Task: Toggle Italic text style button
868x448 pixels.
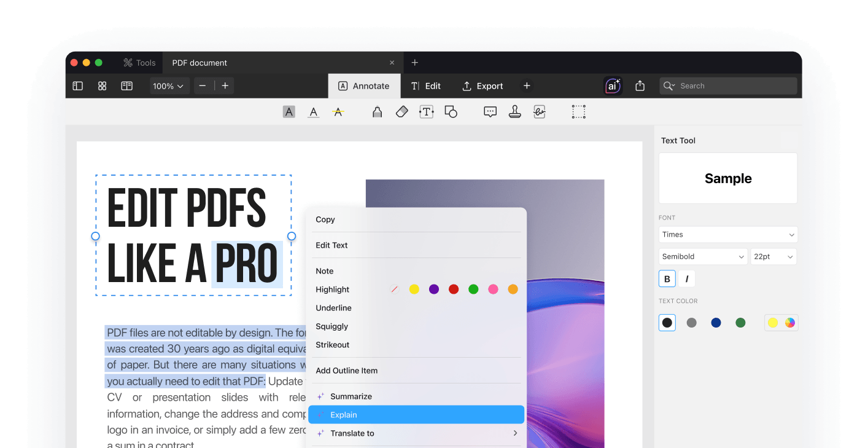Action: tap(686, 279)
